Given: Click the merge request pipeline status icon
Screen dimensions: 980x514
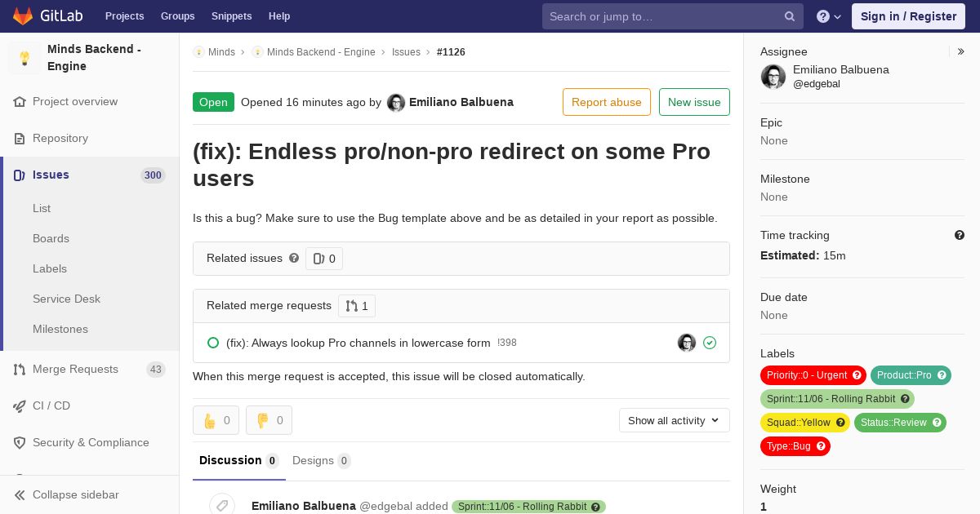Looking at the screenshot, I should 710,343.
